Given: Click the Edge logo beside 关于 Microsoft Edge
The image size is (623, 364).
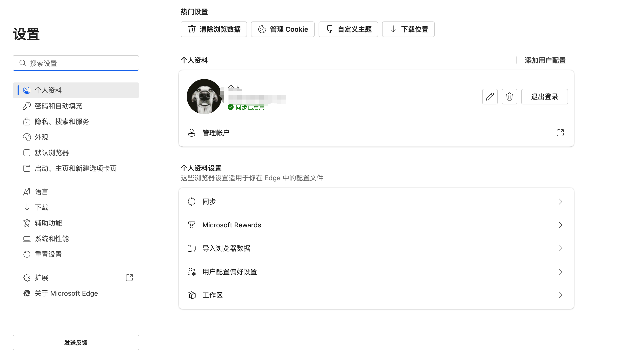Looking at the screenshot, I should (x=27, y=293).
